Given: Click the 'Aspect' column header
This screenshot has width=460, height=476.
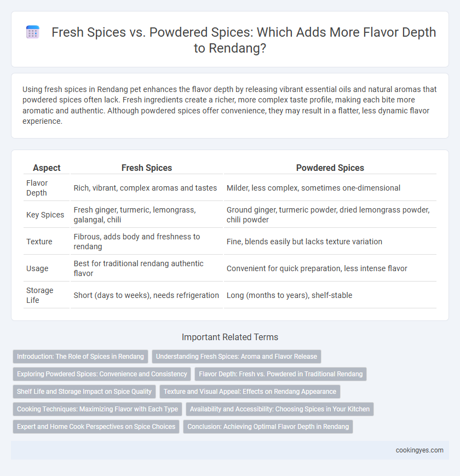Looking at the screenshot, I should click(47, 168).
